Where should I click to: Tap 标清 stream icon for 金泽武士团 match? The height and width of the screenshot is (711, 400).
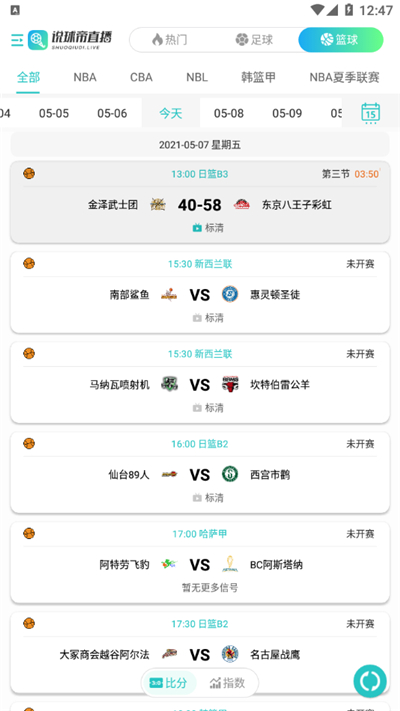point(197,228)
